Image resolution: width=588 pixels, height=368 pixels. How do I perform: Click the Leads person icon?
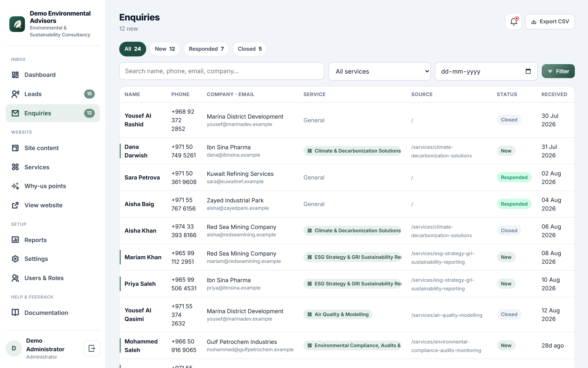pyautogui.click(x=15, y=94)
